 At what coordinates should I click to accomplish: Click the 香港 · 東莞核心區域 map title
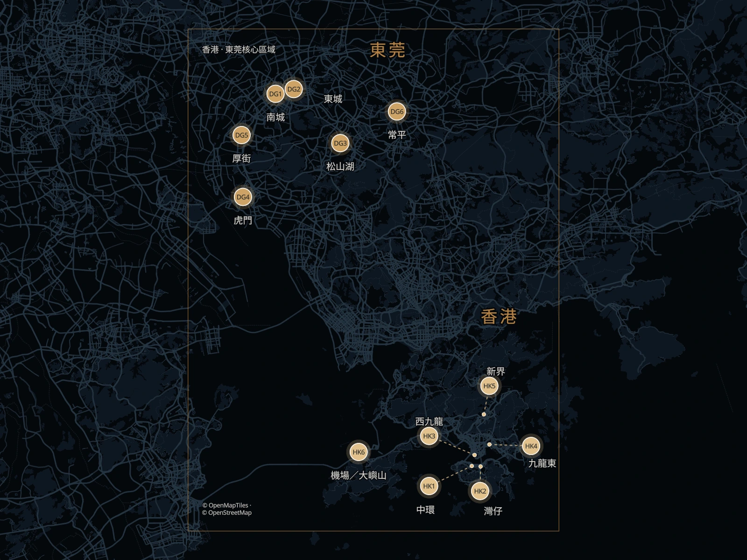pyautogui.click(x=239, y=49)
